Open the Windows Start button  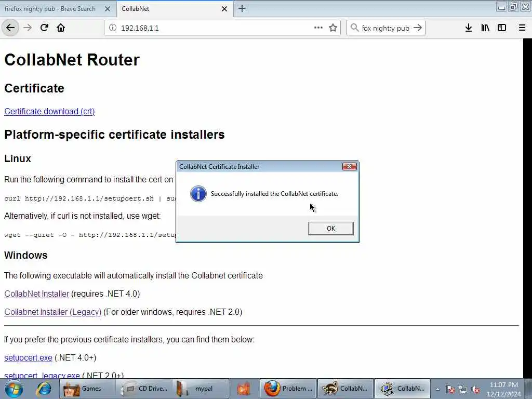[x=14, y=389]
